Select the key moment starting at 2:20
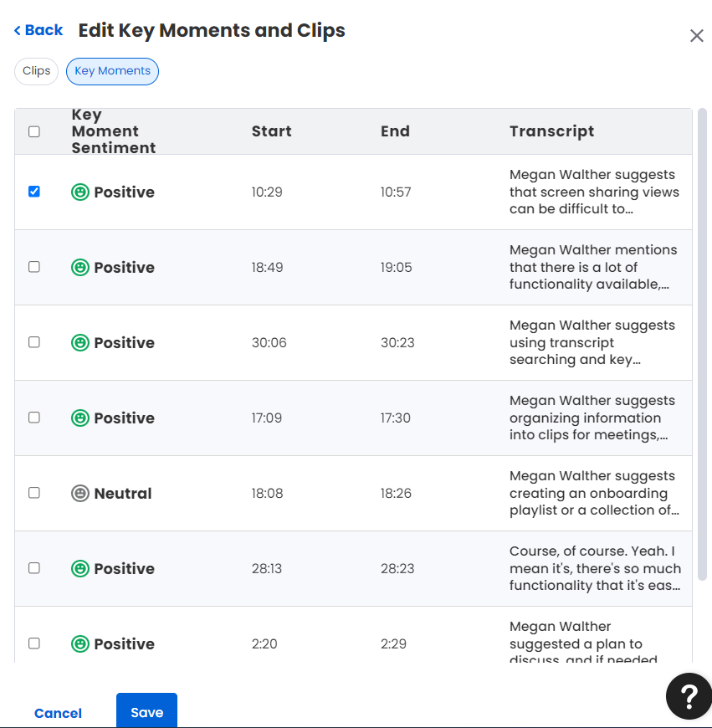712x728 pixels. point(33,643)
